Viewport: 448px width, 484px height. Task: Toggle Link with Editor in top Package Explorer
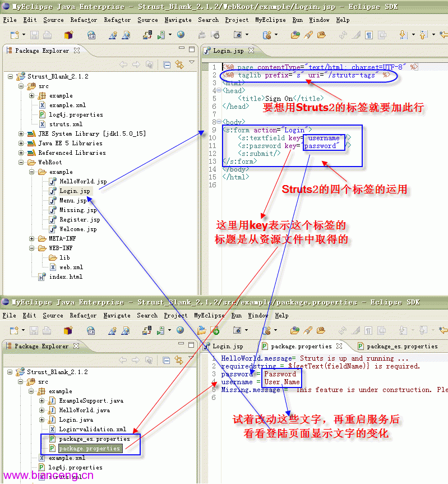point(179,64)
